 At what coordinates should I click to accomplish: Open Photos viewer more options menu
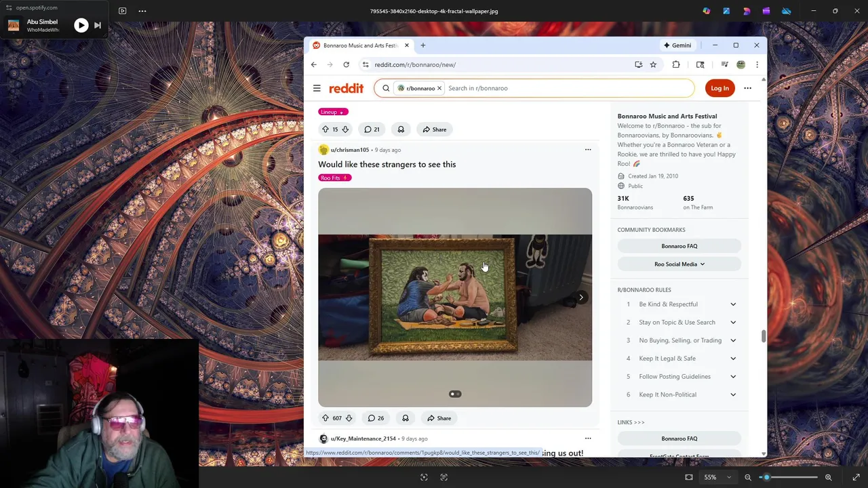click(142, 11)
